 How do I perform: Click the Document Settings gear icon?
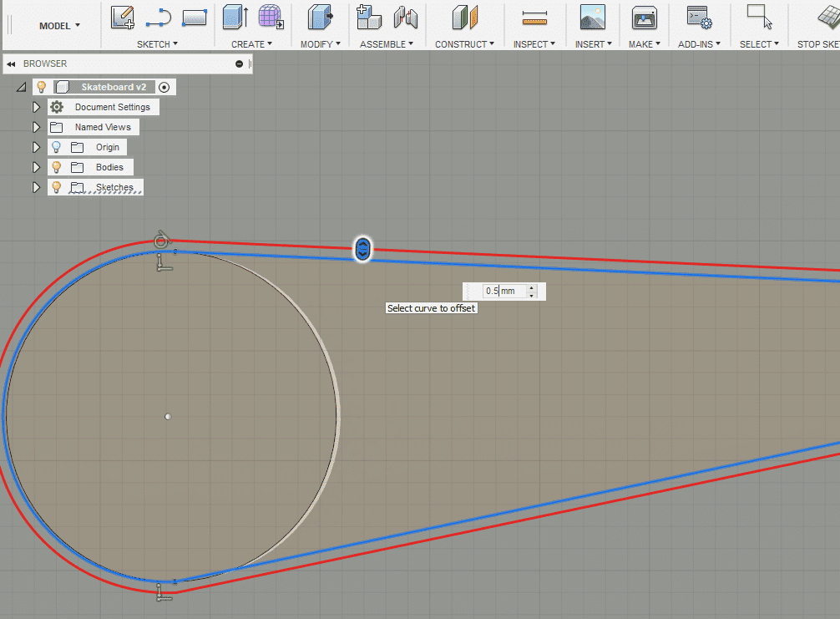57,107
